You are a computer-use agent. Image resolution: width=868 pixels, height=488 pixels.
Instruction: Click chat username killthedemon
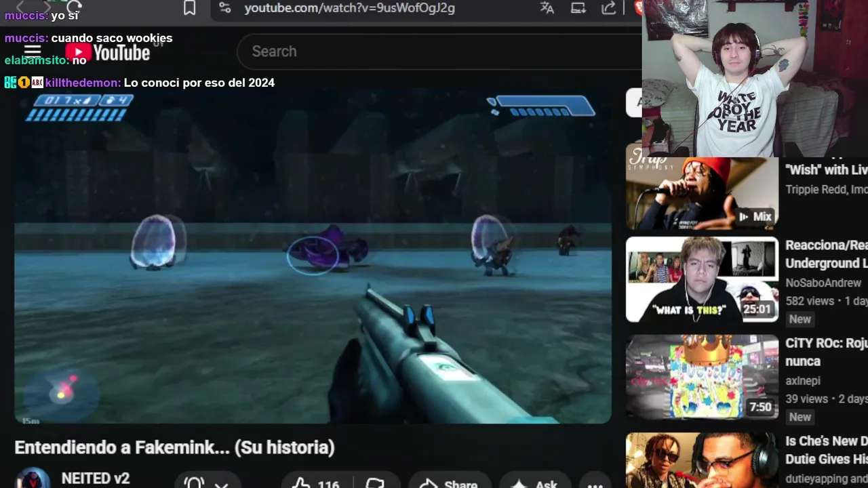click(83, 83)
